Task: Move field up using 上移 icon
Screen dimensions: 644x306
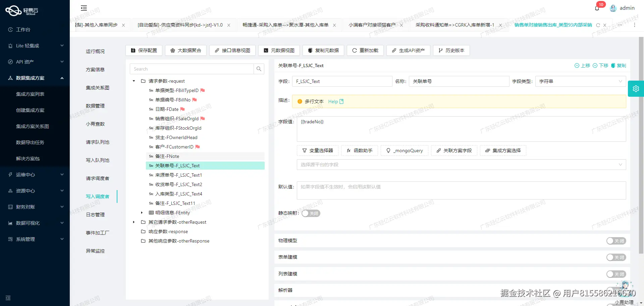Action: point(582,65)
